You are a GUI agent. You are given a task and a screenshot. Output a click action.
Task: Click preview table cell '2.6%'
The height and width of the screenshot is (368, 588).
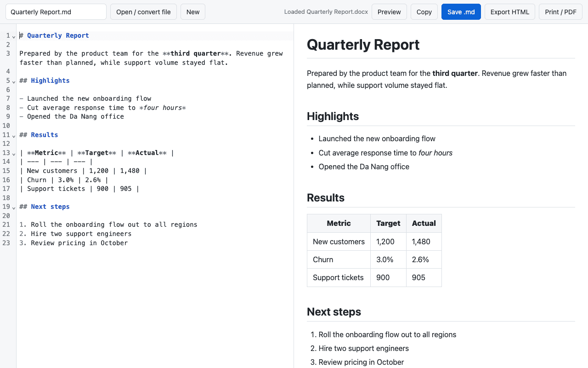424,259
